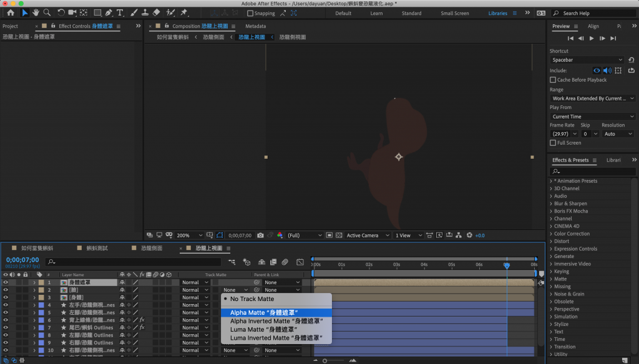Choose Alpha Matte "身體遮罩" option
The image size is (639, 364).
pos(276,313)
